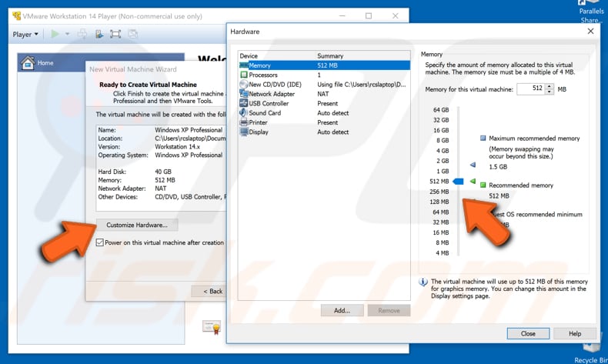Screen dimensions: 608x364
Task: Increase memory with stepper up arrow
Action: pos(549,86)
